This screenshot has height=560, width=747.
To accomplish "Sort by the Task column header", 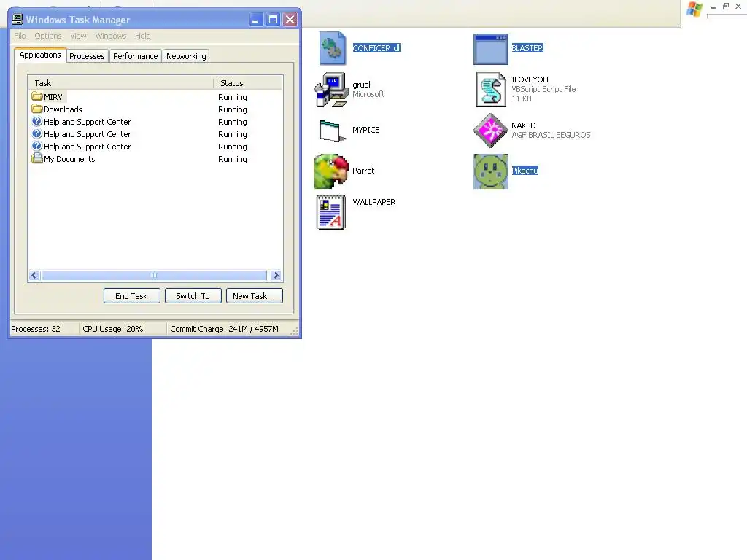I will pos(121,83).
